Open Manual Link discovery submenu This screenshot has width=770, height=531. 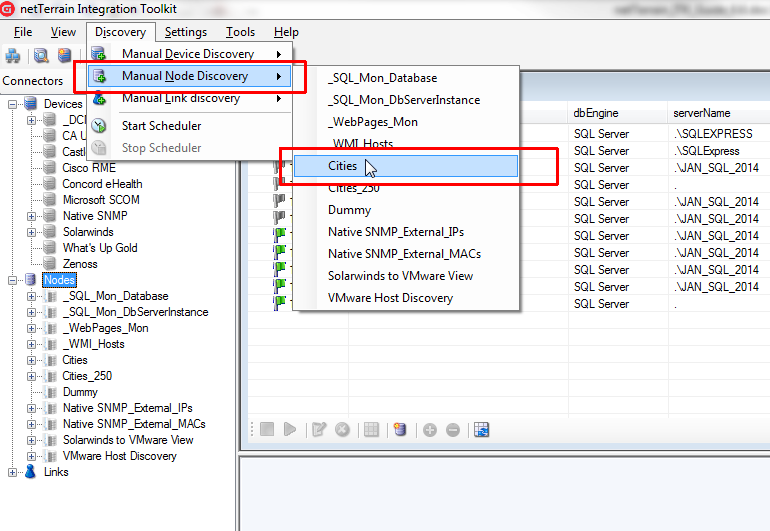(181, 98)
